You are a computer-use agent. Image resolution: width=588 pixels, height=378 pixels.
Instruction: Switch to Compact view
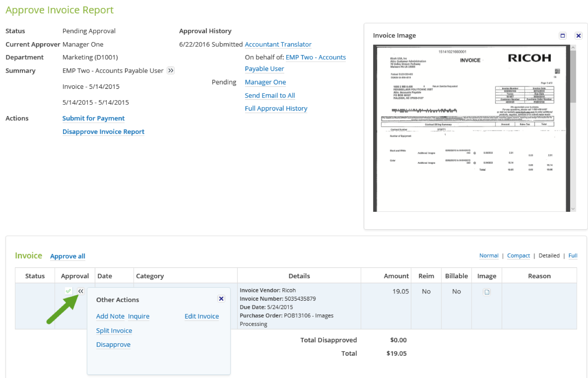tap(518, 256)
